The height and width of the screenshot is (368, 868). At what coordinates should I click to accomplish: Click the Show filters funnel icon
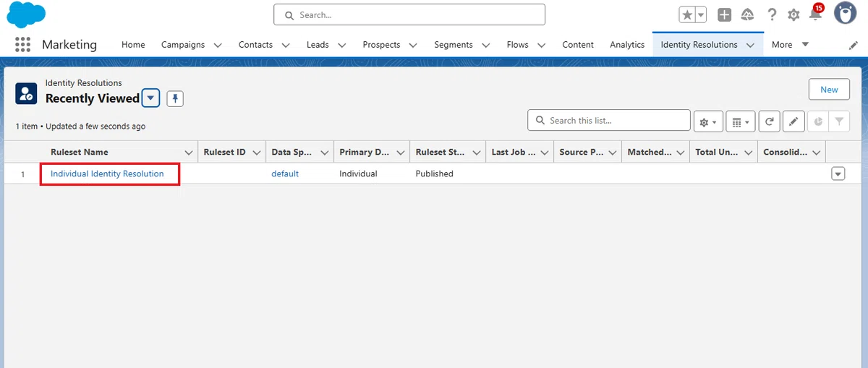[839, 121]
